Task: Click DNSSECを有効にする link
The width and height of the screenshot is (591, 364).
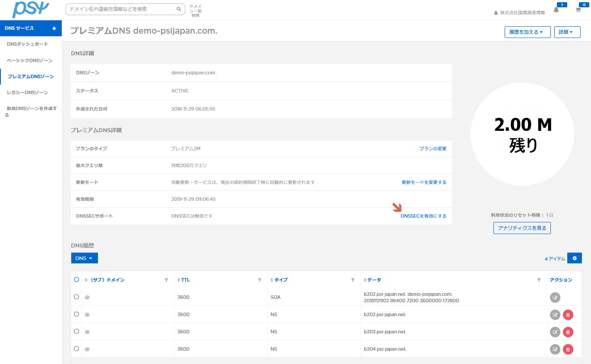Action: [423, 216]
